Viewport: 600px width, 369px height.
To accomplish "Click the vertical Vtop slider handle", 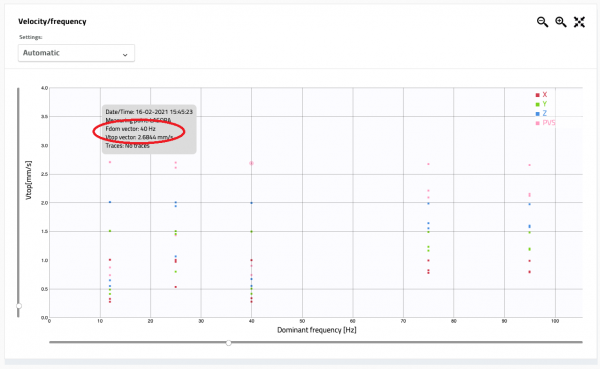I will 19,306.
